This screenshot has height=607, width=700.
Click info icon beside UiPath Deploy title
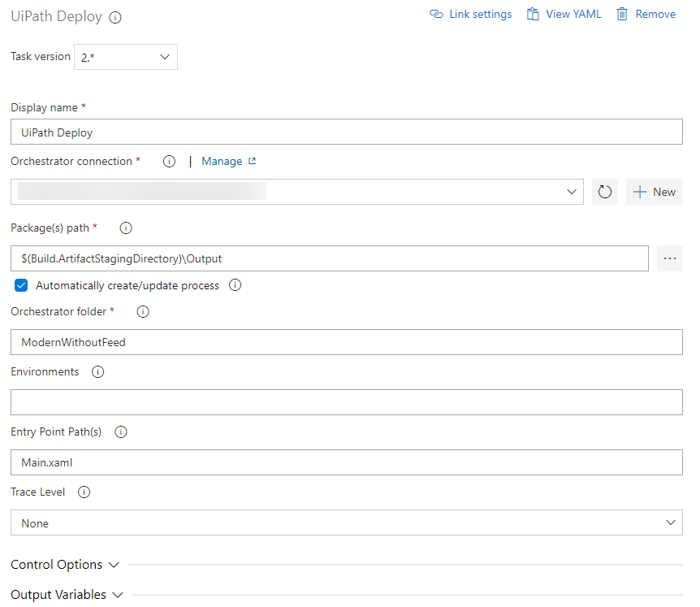tap(115, 17)
